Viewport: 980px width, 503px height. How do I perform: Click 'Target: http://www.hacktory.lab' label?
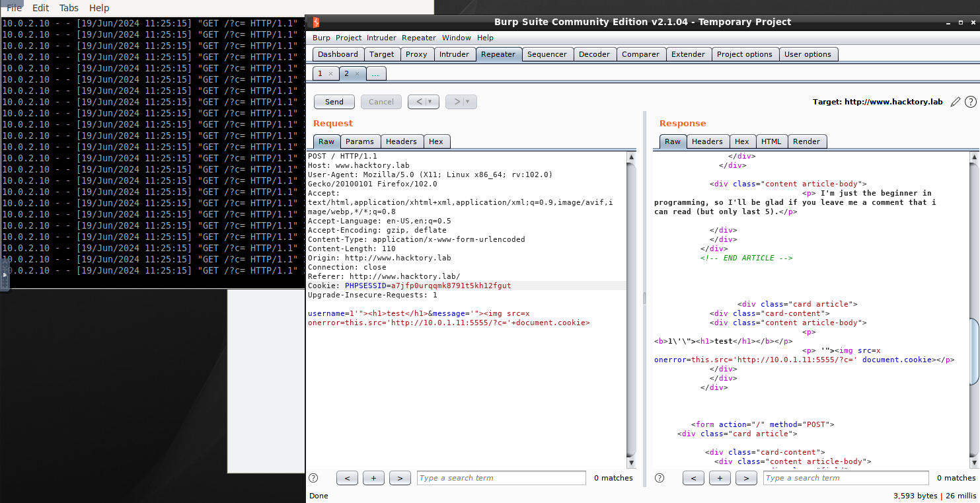tap(878, 102)
